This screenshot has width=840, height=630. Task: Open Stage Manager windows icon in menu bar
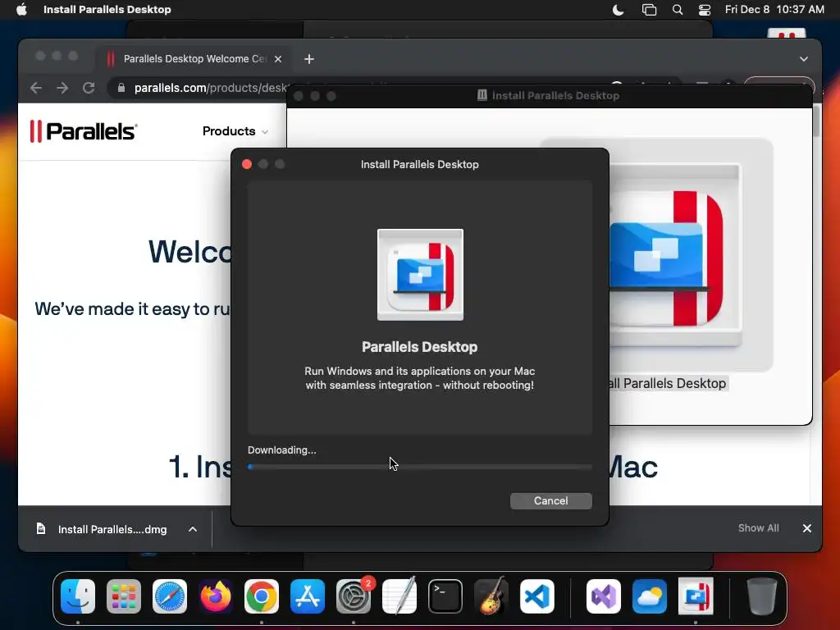click(x=649, y=10)
